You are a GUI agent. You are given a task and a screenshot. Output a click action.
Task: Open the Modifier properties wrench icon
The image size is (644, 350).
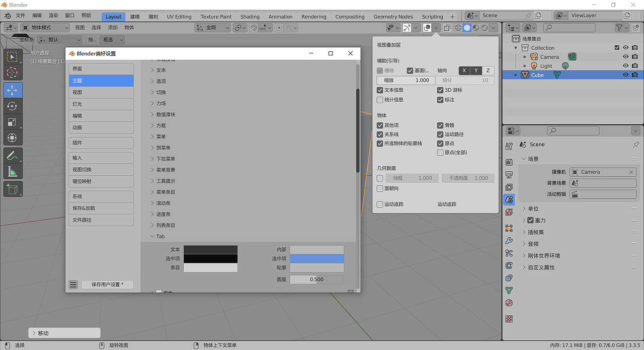pos(509,240)
